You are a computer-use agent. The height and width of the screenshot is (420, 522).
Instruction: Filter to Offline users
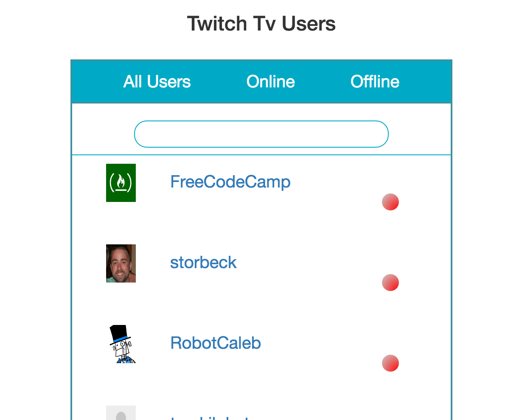coord(375,81)
